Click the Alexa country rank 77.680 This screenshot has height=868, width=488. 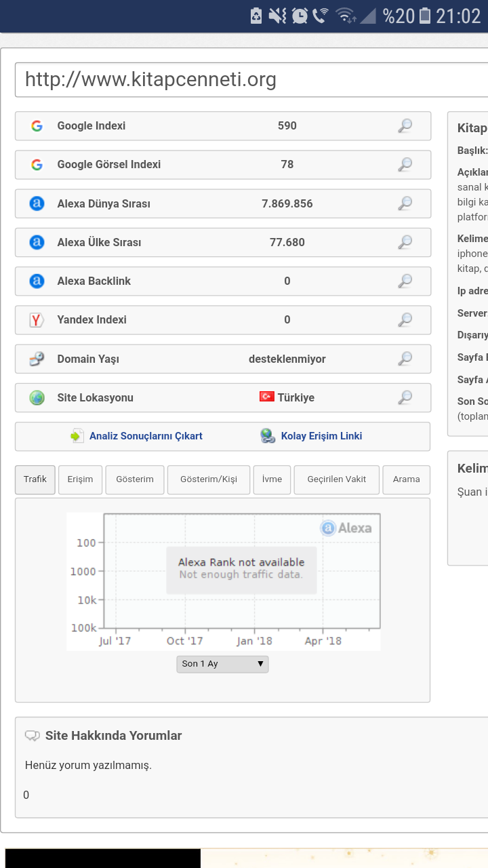(287, 242)
